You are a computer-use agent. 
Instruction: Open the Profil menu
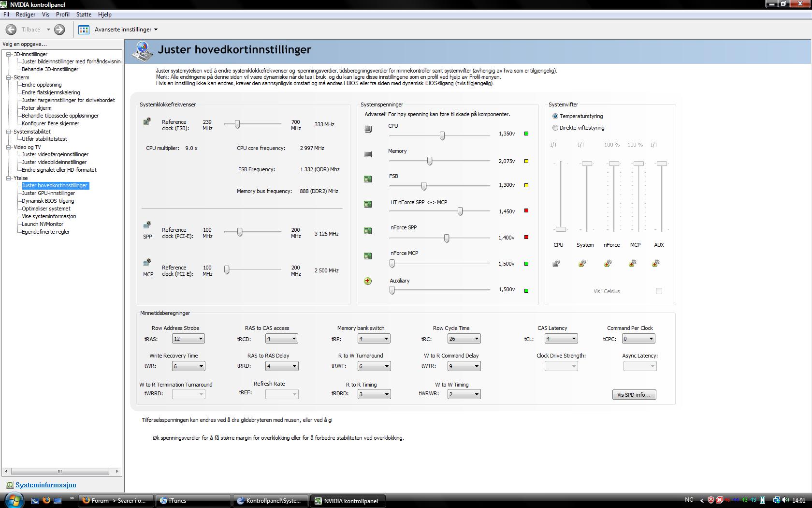[x=63, y=15]
